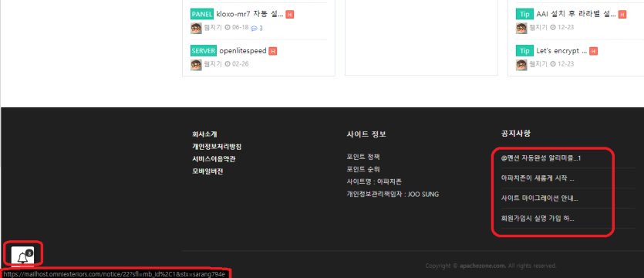Open notice 아파치존이 새롭게 시작 ...
The height and width of the screenshot is (278, 644).
pos(538,178)
